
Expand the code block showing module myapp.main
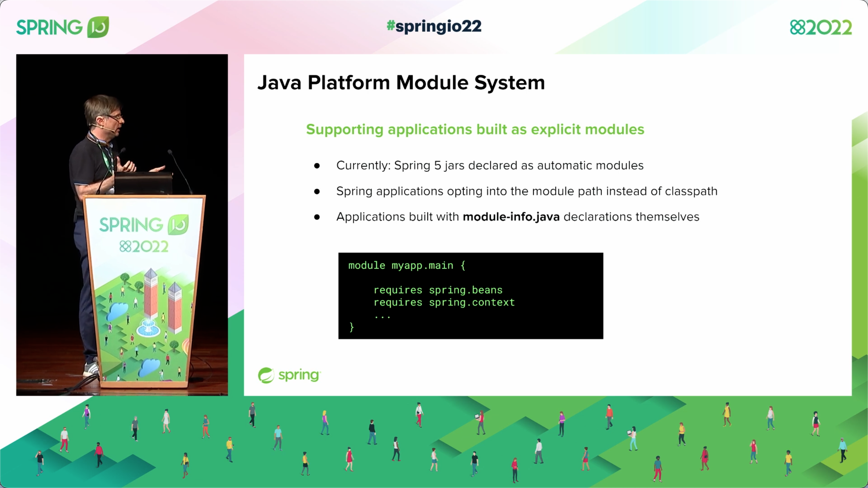(406, 265)
